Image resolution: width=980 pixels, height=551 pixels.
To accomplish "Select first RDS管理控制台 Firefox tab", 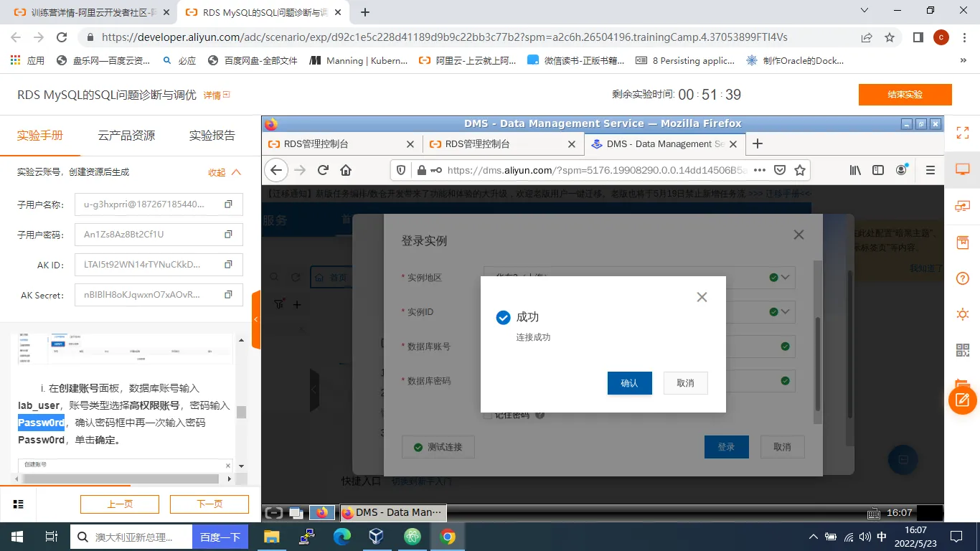I will [x=341, y=143].
